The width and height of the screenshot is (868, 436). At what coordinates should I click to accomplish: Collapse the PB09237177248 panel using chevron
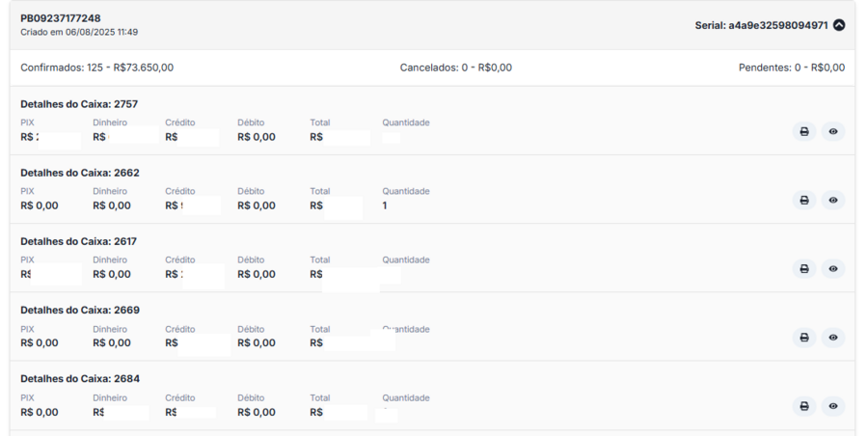tap(839, 25)
